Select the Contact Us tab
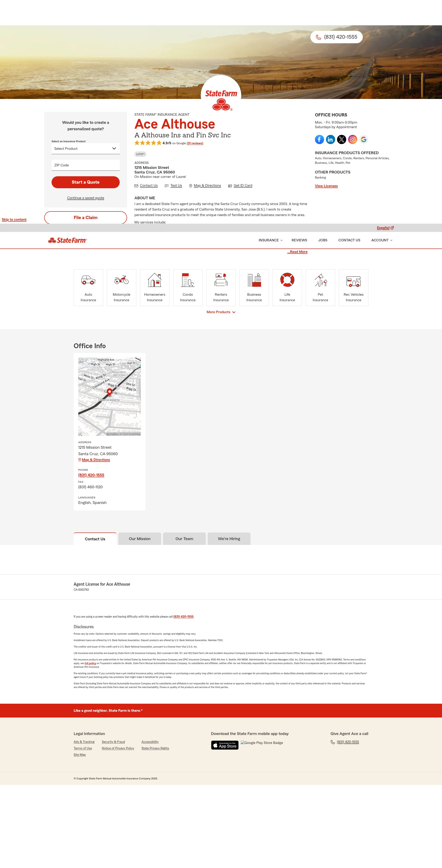 tap(95, 539)
